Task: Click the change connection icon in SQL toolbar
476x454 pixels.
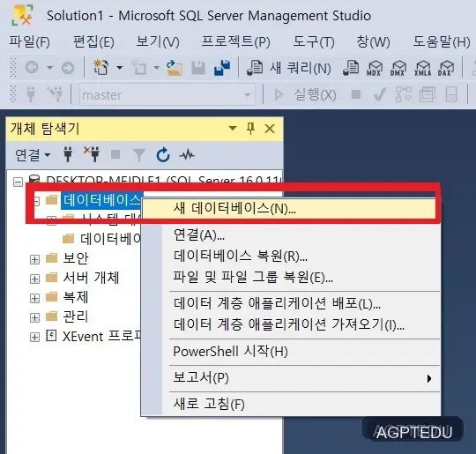Action: 55,93
